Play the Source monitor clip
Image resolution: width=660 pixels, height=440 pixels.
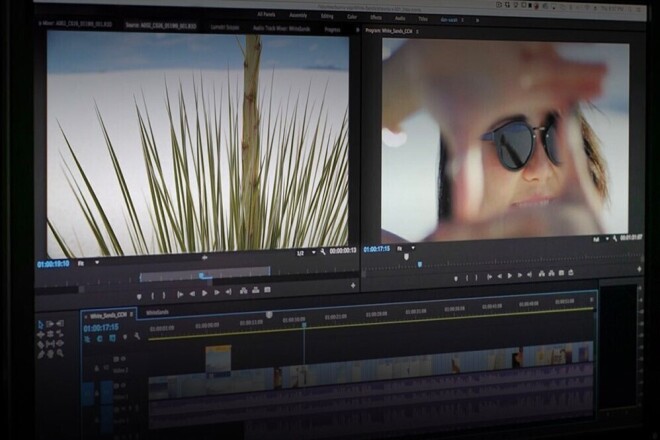coord(205,293)
